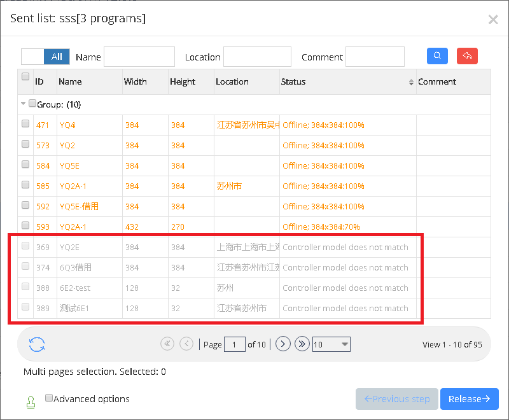Select checkbox for ID 585 YQ2A-1
Screen dimensions: 509x420
coord(25,185)
